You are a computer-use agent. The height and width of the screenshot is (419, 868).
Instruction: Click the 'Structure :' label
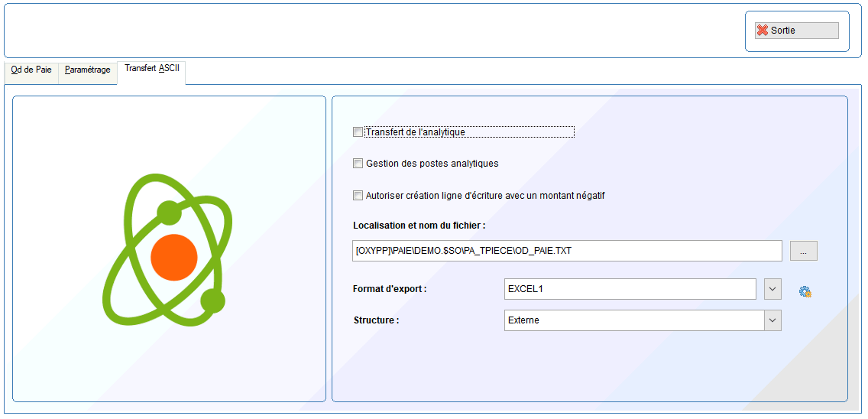point(377,320)
